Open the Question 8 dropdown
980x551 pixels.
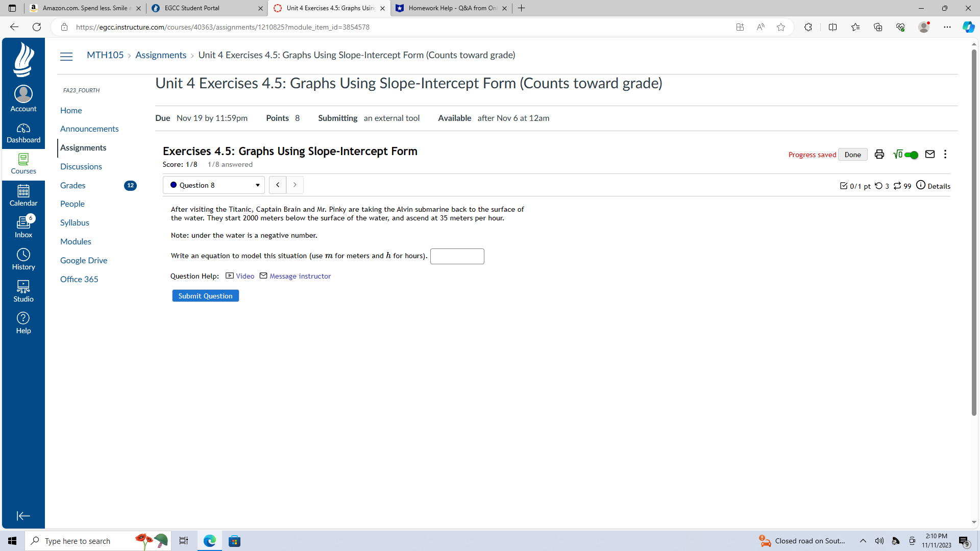[x=213, y=185]
